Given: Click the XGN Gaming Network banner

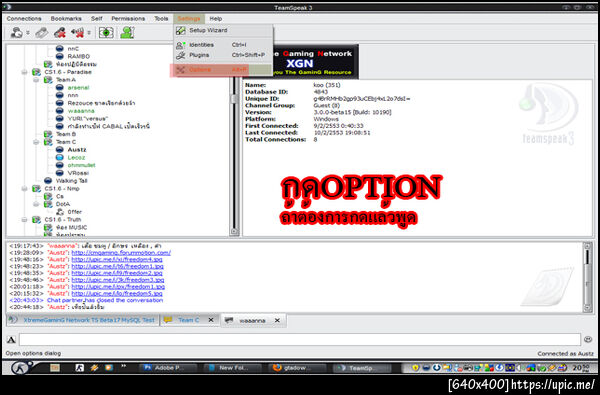Looking at the screenshot, I should pos(316,62).
